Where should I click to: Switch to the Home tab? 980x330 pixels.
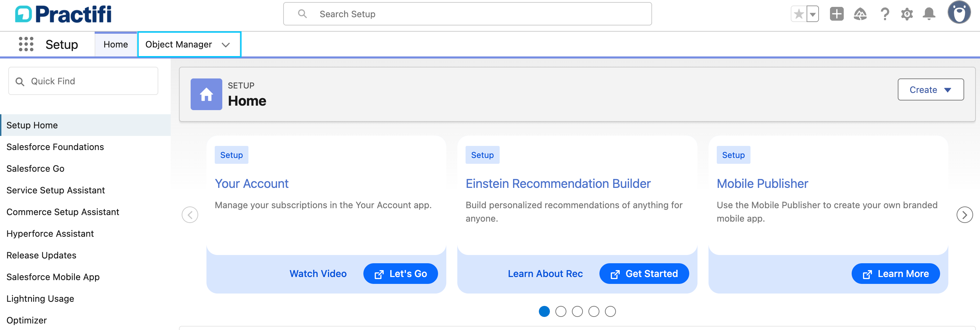point(116,44)
